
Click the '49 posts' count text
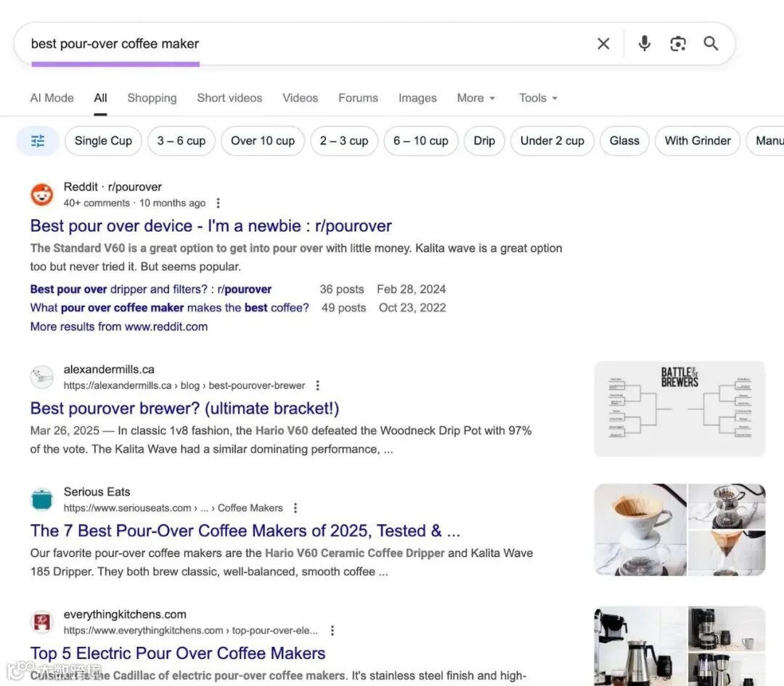[x=343, y=308]
